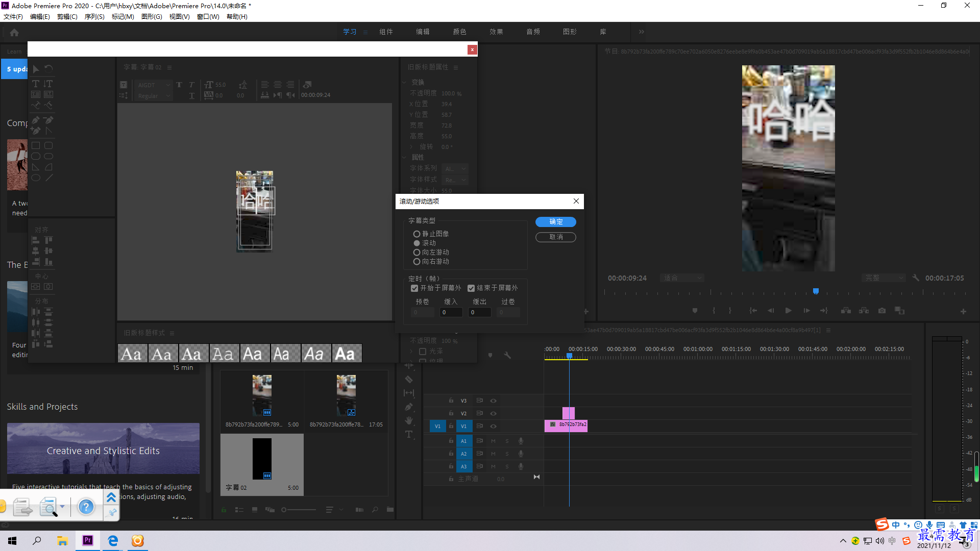
Task: Click the program monitor playhead marker
Action: [816, 291]
